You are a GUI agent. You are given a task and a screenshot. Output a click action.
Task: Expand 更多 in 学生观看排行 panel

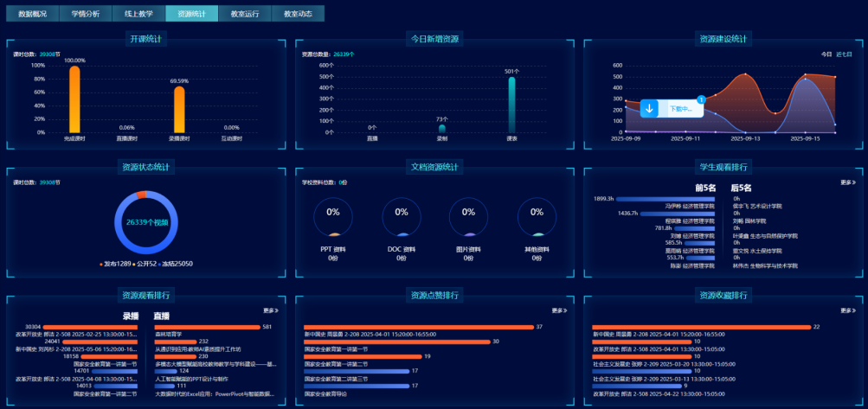pyautogui.click(x=847, y=182)
